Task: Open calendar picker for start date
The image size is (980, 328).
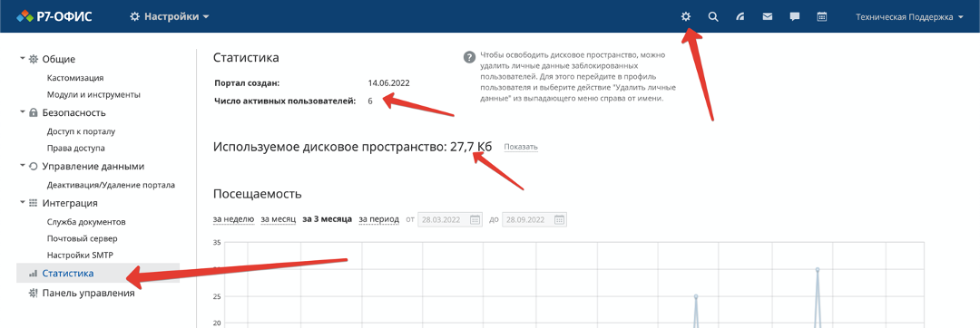Action: pos(475,219)
